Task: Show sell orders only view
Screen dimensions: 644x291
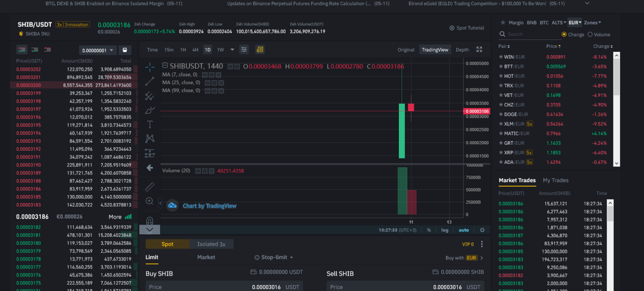Action: (x=47, y=49)
